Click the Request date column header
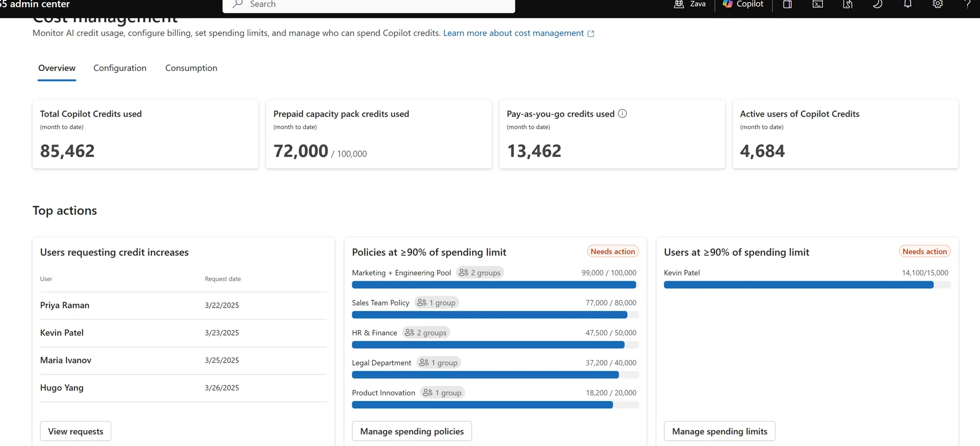Viewport: 980px width, 446px height. click(x=223, y=279)
